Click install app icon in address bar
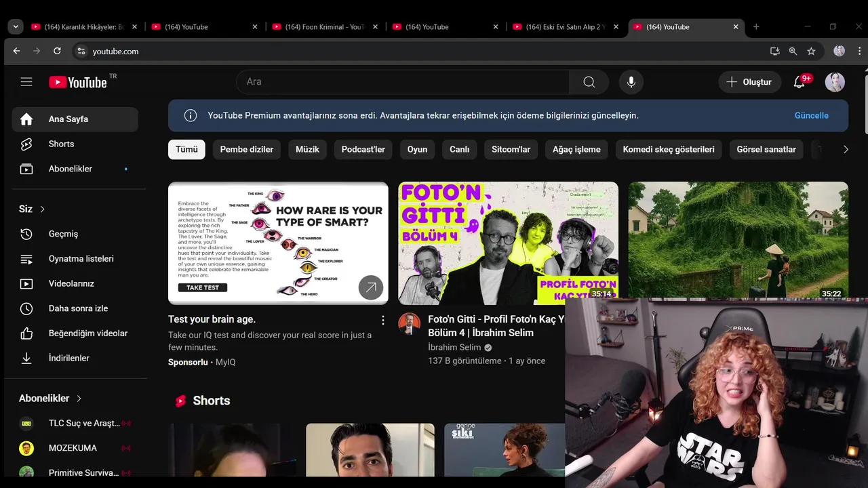 (774, 51)
